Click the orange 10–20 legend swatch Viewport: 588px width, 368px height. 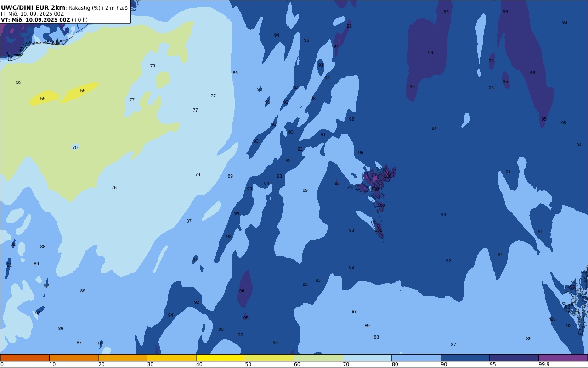(x=73, y=357)
